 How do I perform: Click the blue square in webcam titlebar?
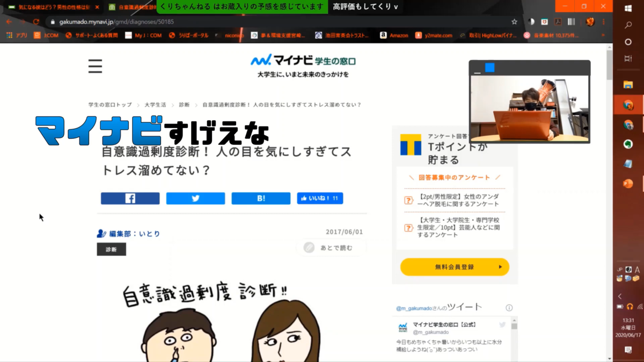(x=489, y=68)
